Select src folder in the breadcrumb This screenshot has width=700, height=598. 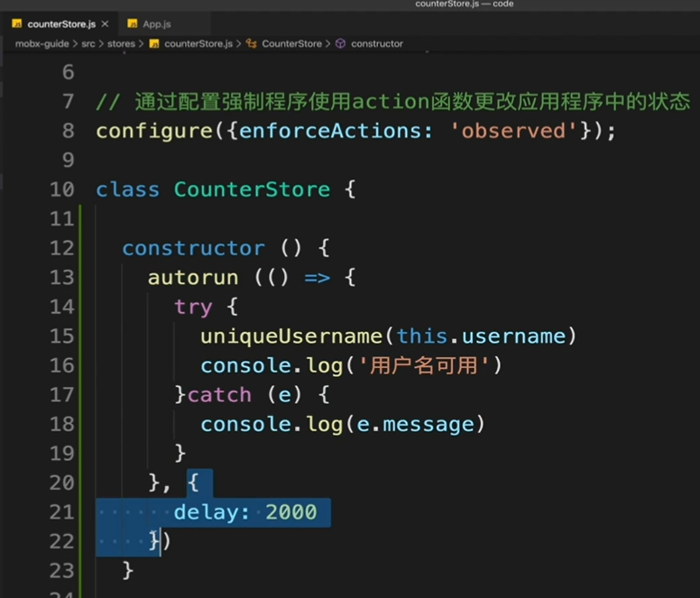click(x=87, y=43)
